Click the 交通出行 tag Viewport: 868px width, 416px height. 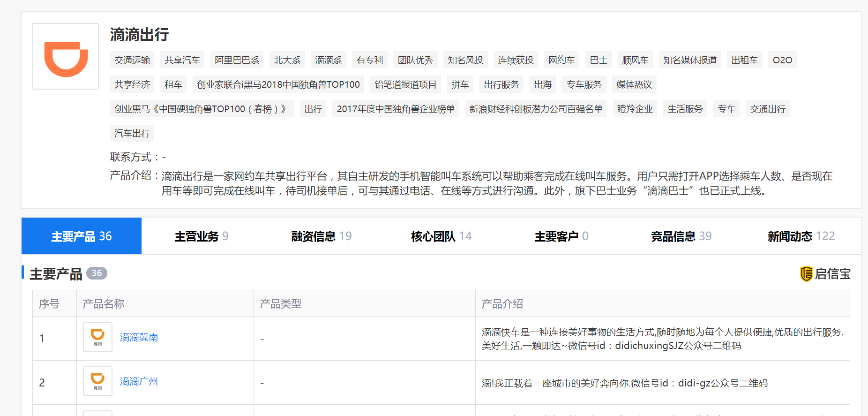pyautogui.click(x=768, y=109)
